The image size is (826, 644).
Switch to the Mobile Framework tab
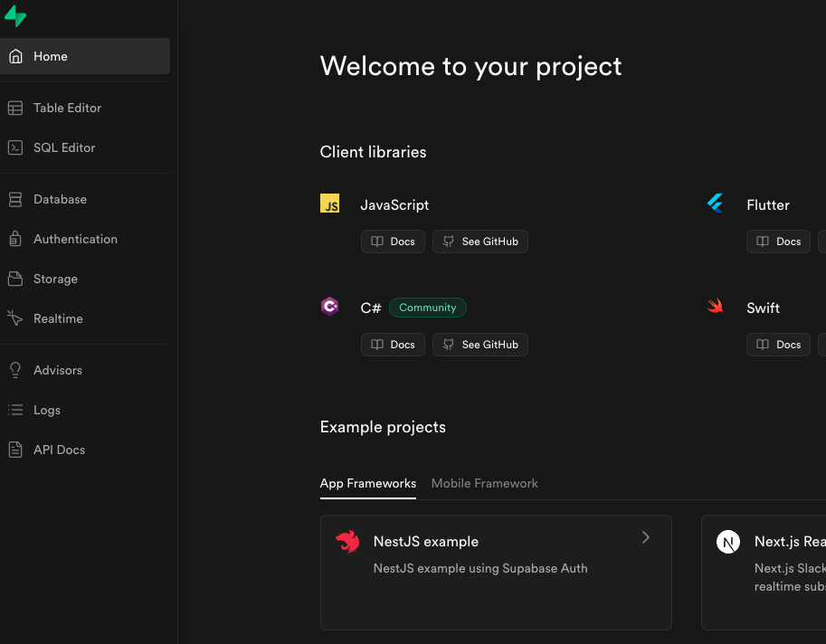coord(484,483)
